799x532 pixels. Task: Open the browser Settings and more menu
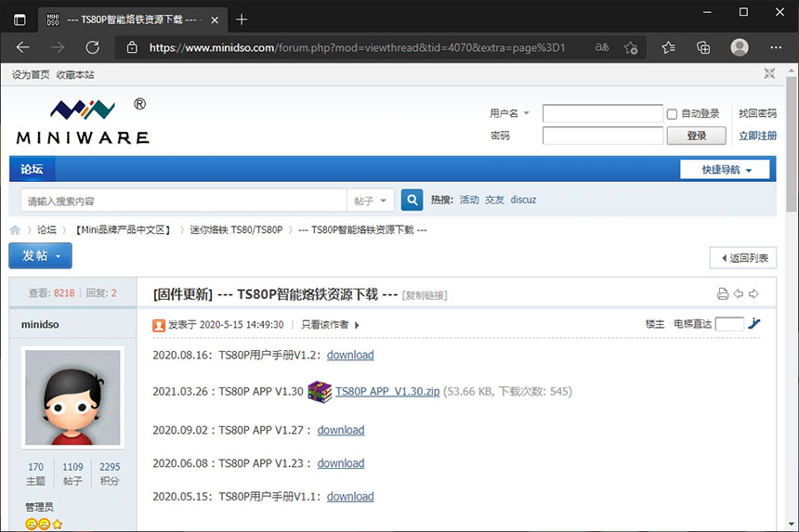pos(776,47)
